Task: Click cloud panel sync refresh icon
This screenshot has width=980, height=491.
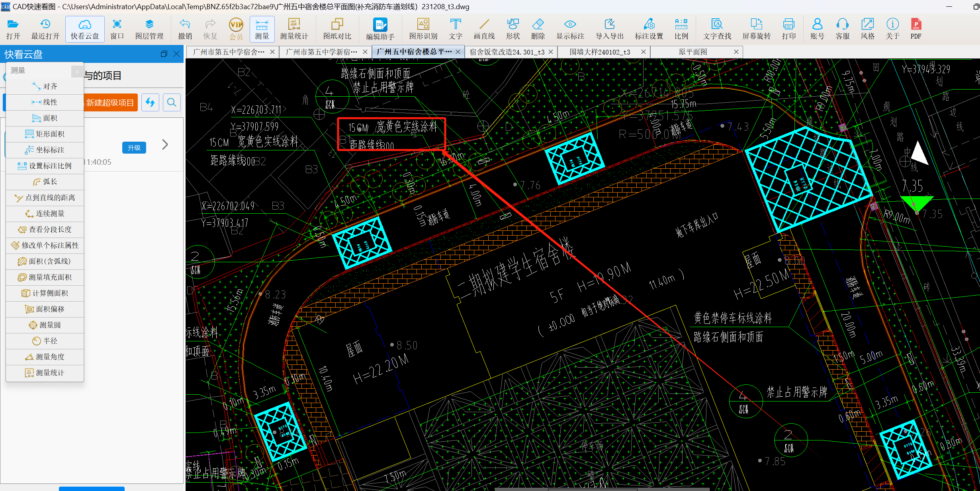Action: (150, 103)
